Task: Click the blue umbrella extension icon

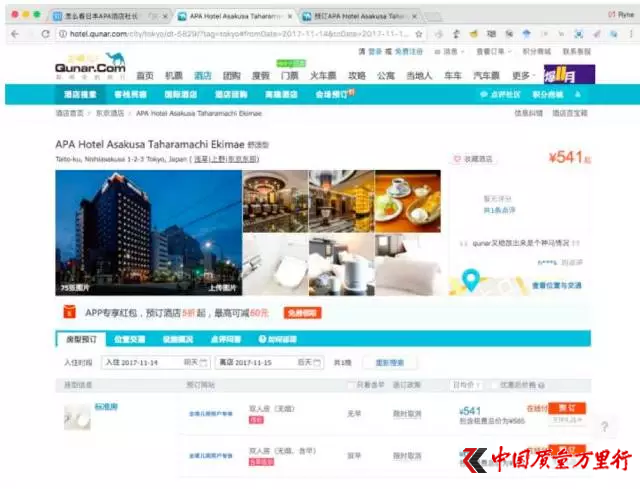Action: coord(527,34)
